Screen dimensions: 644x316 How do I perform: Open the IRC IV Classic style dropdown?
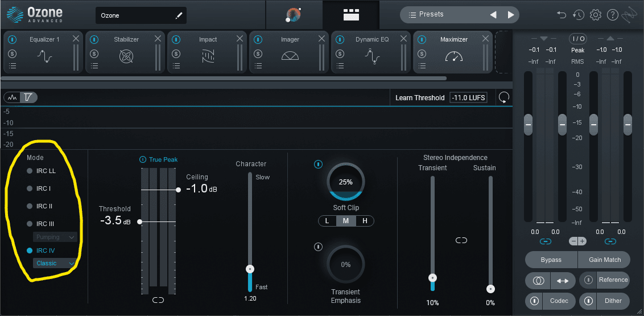[x=55, y=263]
